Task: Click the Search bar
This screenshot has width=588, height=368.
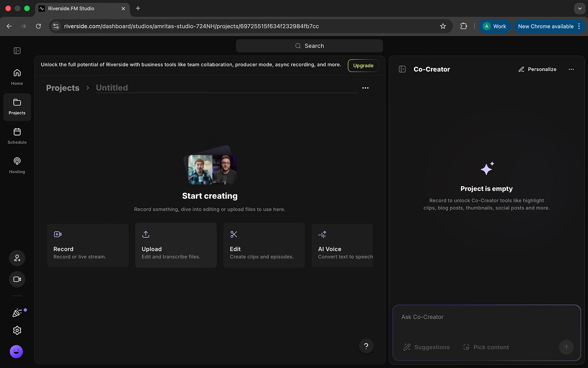Action: point(309,46)
